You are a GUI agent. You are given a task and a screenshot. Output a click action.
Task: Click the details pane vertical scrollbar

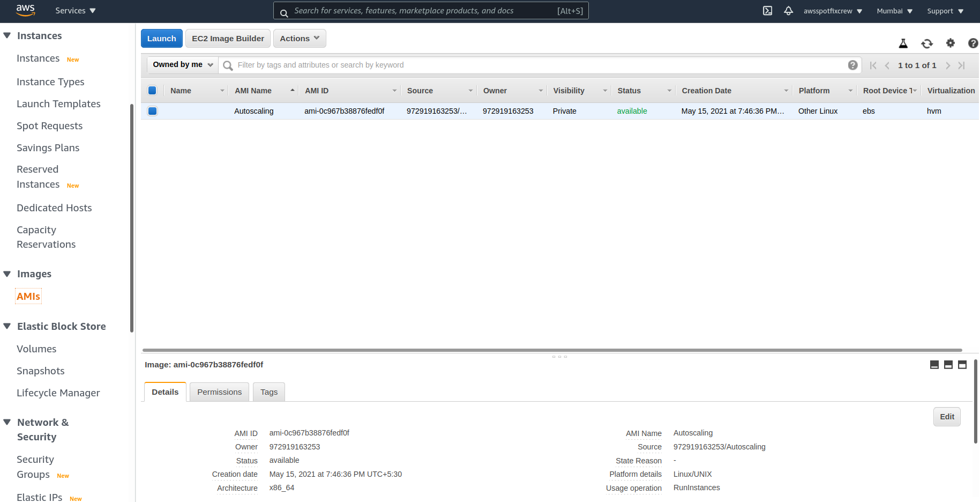[x=976, y=402]
